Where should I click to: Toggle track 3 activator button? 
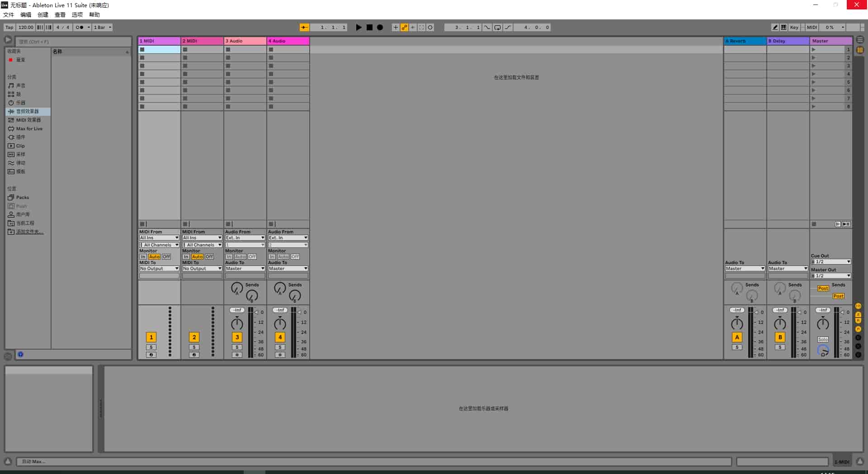[x=237, y=337]
